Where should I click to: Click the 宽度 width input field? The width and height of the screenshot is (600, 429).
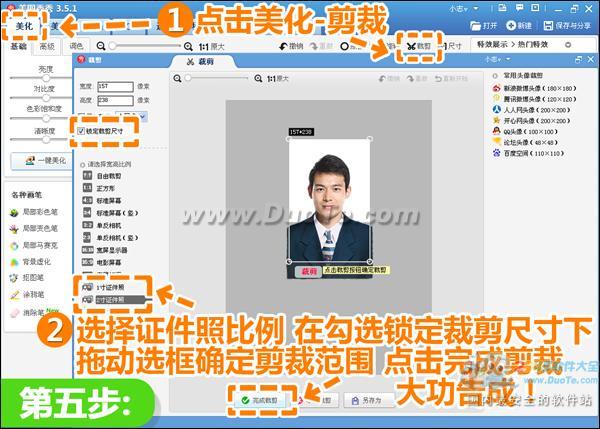[x=115, y=87]
